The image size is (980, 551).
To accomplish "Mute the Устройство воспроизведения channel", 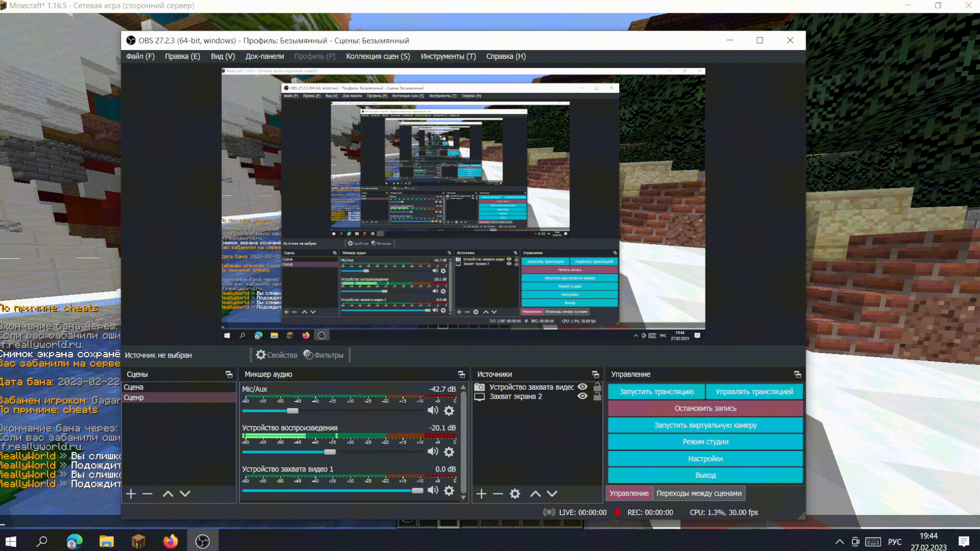I will (x=433, y=452).
